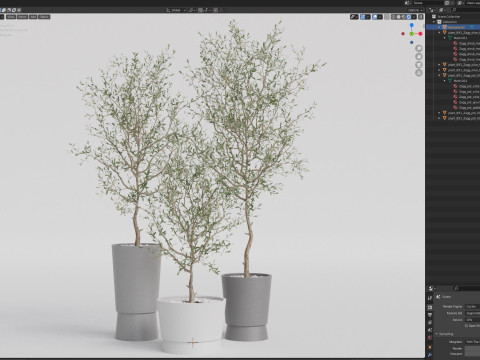The image size is (480, 360).
Task: Collapse the Collection row in the outliner
Action: coord(434,22)
